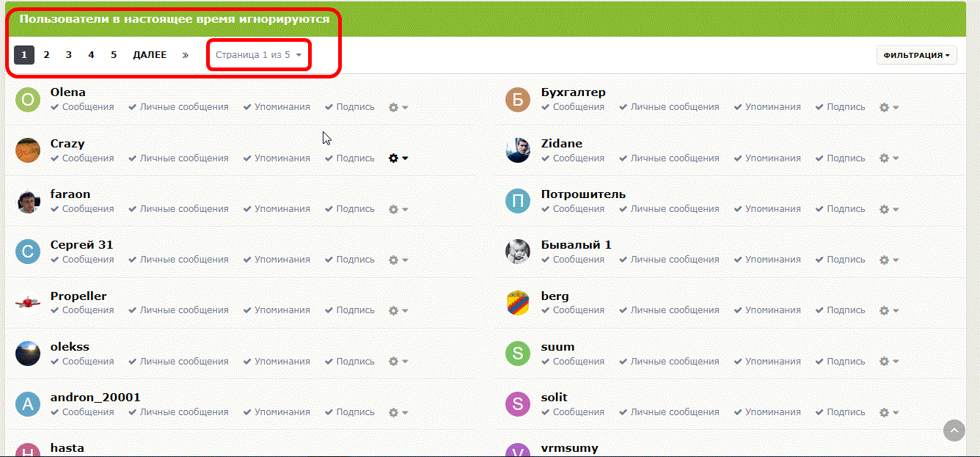
Task: Expand gear dropdown for solit
Action: 889,412
